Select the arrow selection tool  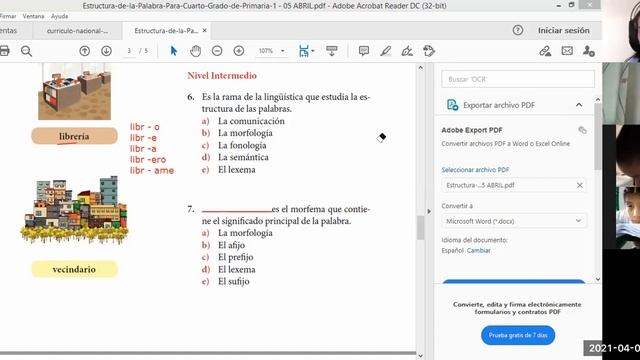pyautogui.click(x=174, y=51)
